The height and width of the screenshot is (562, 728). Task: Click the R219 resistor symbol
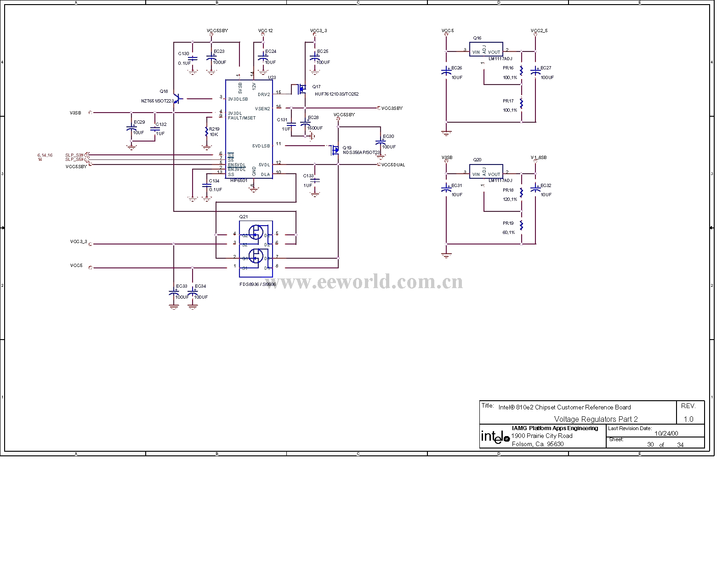(x=206, y=132)
